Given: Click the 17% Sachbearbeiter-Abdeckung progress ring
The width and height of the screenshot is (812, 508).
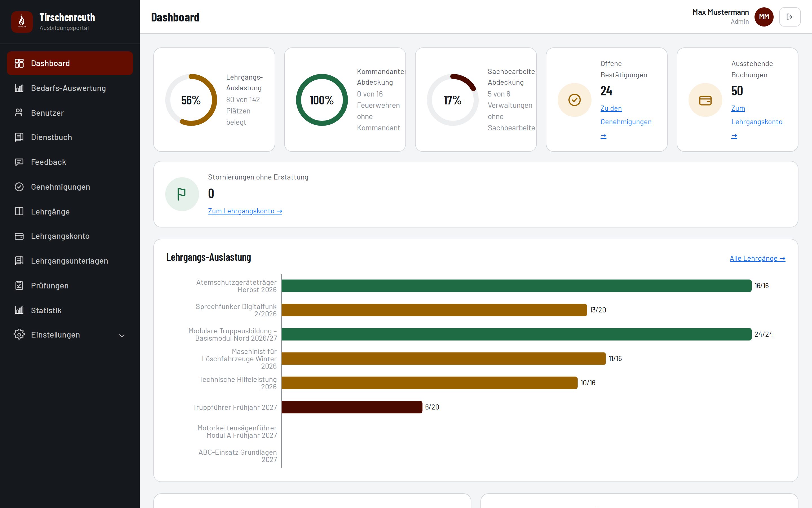Looking at the screenshot, I should [453, 100].
